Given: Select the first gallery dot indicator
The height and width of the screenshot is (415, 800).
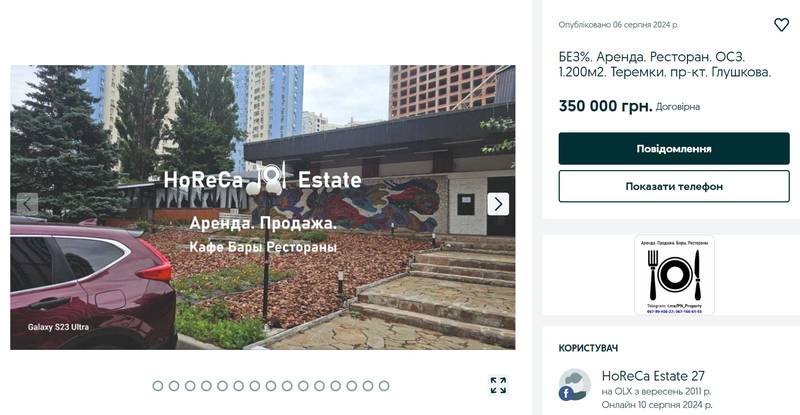Looking at the screenshot, I should tap(158, 386).
